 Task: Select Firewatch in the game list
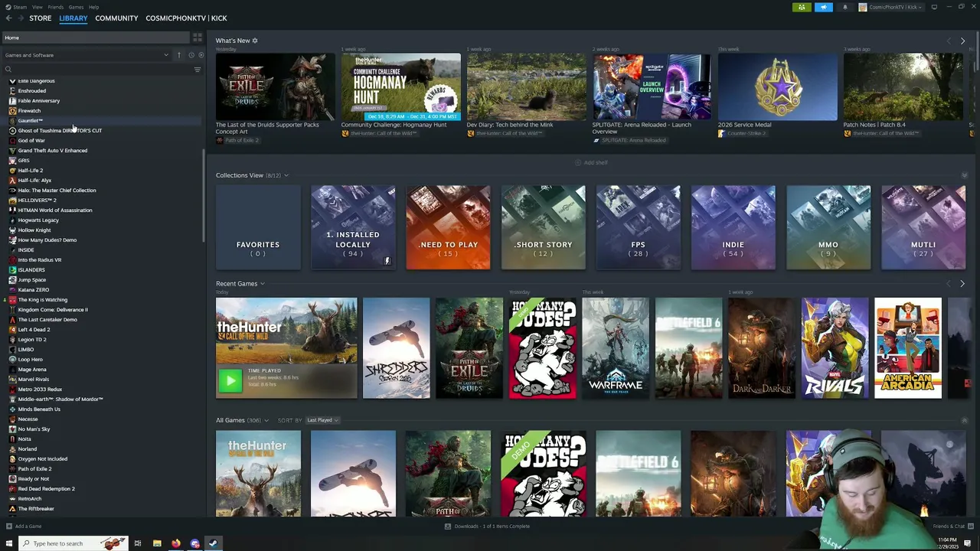pyautogui.click(x=29, y=110)
